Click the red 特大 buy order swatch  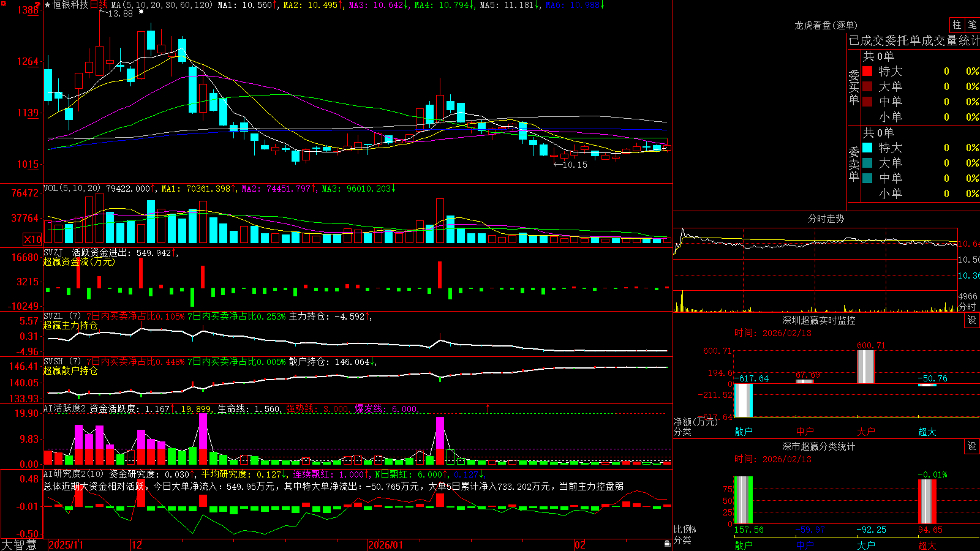tap(867, 71)
